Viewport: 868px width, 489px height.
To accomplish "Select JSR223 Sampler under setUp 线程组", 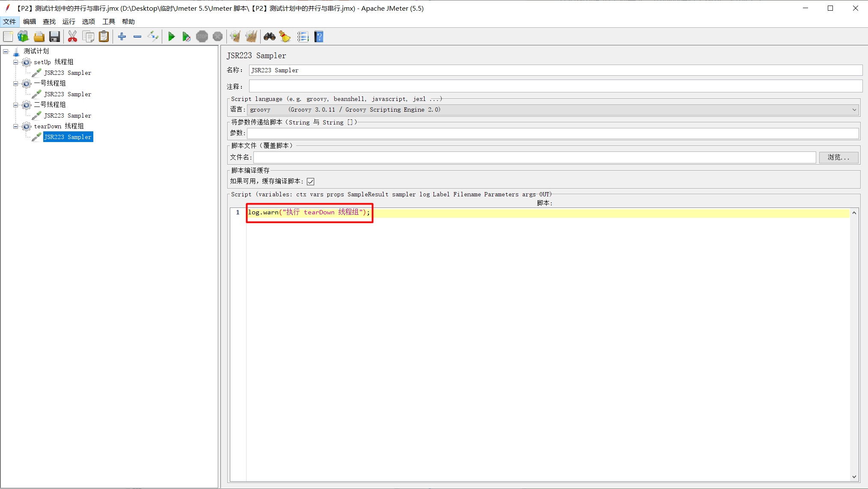I will (68, 73).
